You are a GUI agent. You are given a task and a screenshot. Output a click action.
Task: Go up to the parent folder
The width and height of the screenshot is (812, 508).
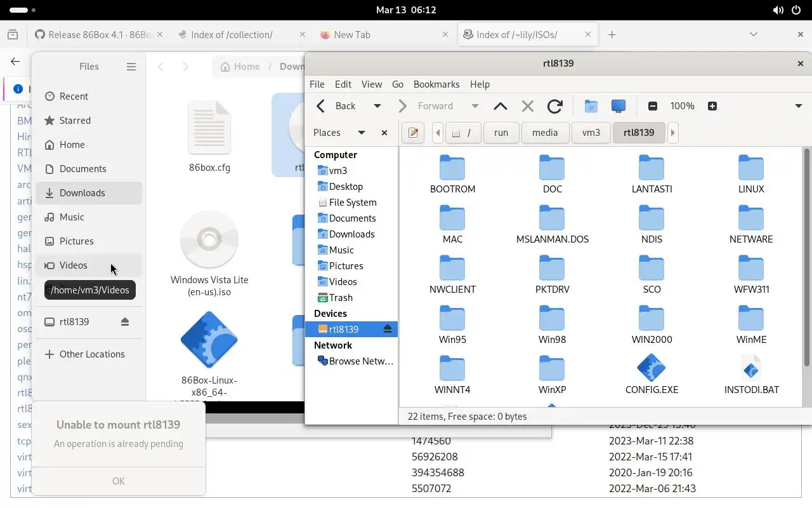(x=500, y=106)
